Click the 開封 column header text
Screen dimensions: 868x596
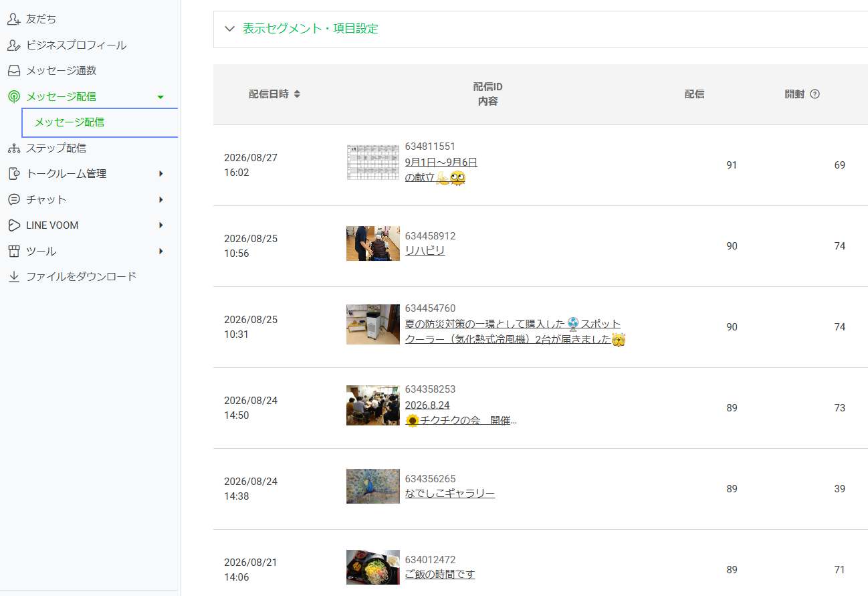[x=794, y=94]
